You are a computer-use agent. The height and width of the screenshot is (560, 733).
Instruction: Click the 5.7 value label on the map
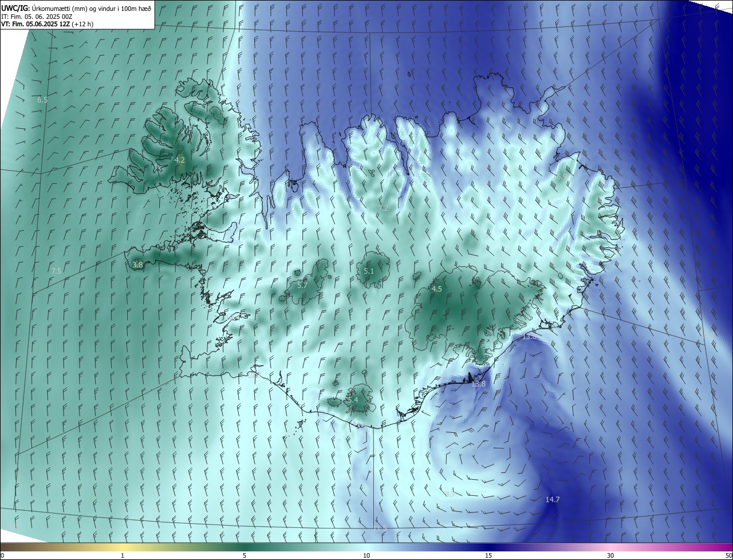pos(302,285)
